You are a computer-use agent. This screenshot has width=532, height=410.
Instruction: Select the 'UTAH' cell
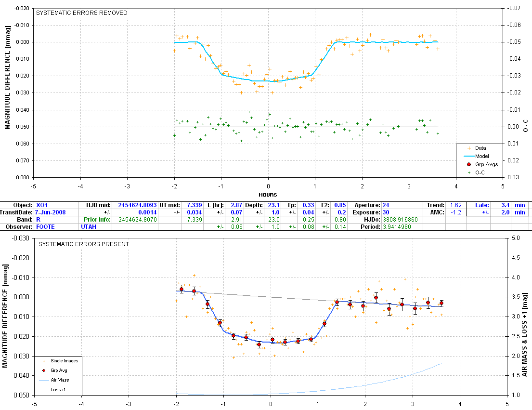[89, 227]
